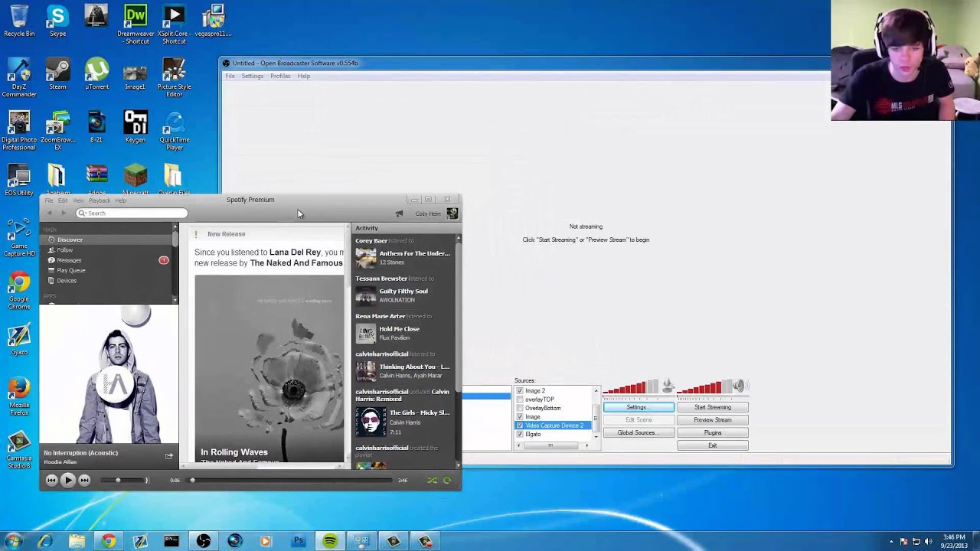Open the Keygen desktop icon

coord(136,127)
